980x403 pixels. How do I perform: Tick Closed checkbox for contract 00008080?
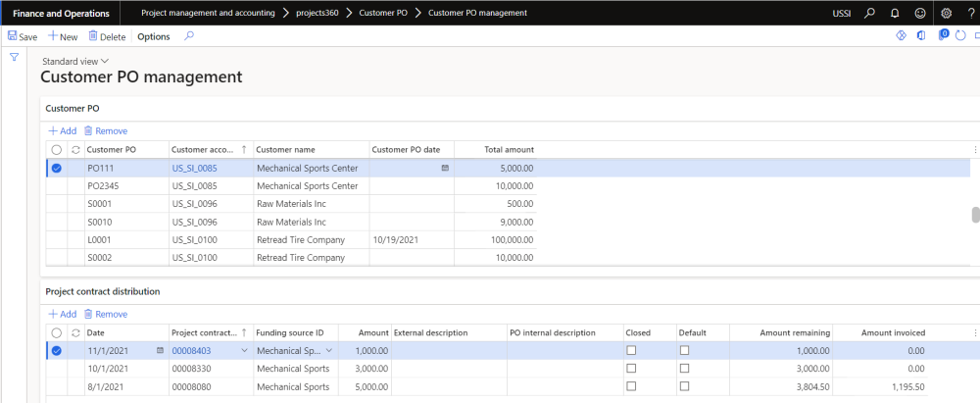pyautogui.click(x=632, y=386)
